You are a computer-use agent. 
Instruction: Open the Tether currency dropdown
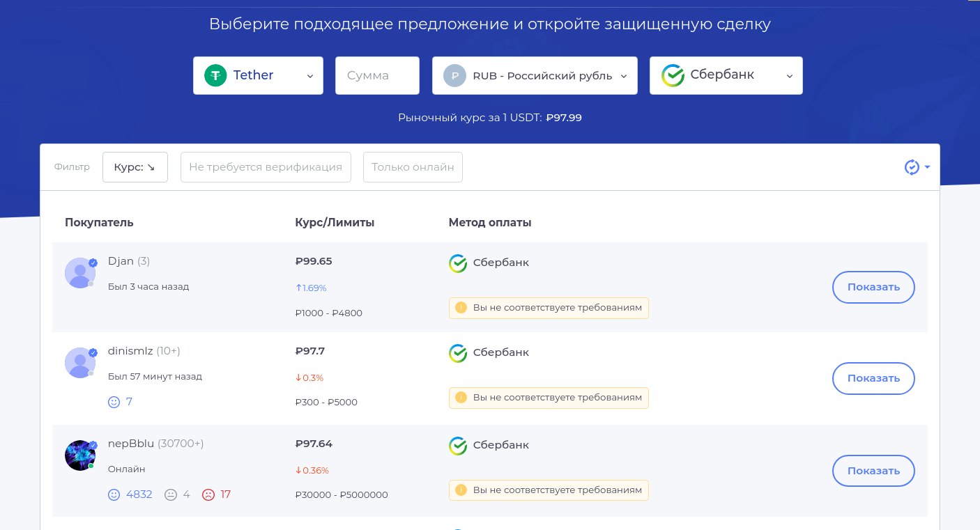tap(258, 75)
